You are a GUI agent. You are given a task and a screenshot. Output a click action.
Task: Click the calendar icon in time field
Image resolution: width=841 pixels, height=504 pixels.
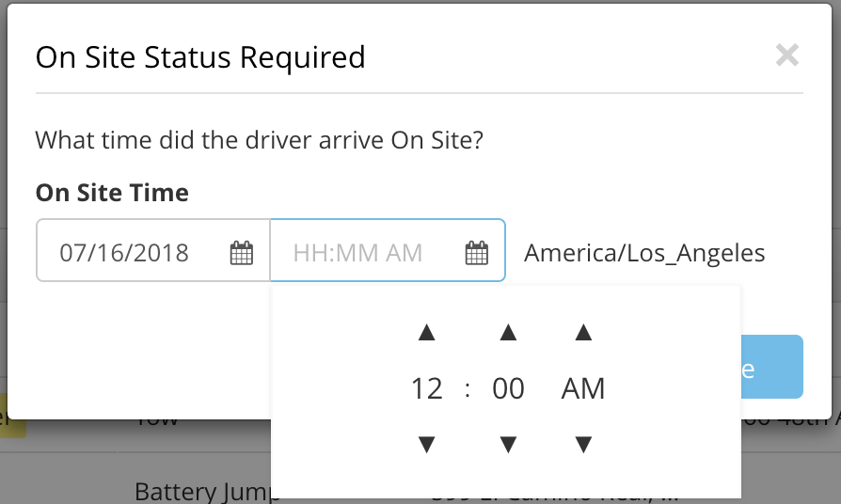coord(476,253)
